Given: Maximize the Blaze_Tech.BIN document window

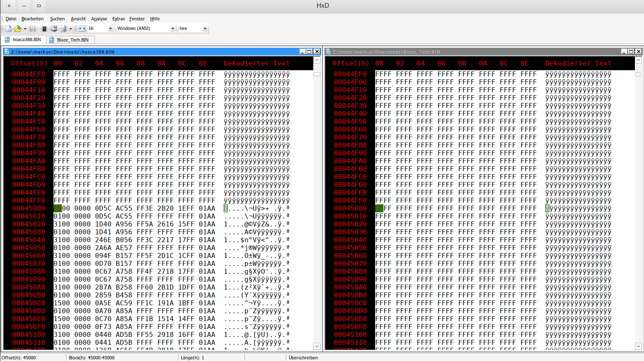Looking at the screenshot, I should pos(631,52).
